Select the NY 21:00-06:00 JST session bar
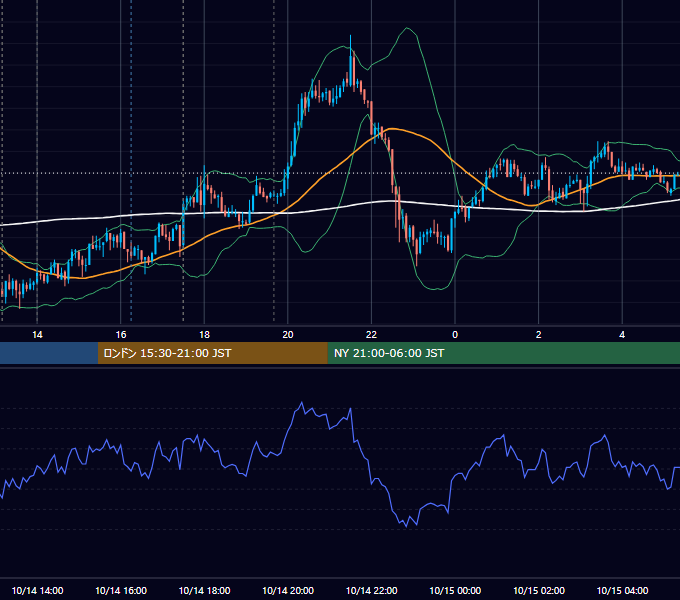Viewport: 680px width, 600px height. pyautogui.click(x=503, y=353)
